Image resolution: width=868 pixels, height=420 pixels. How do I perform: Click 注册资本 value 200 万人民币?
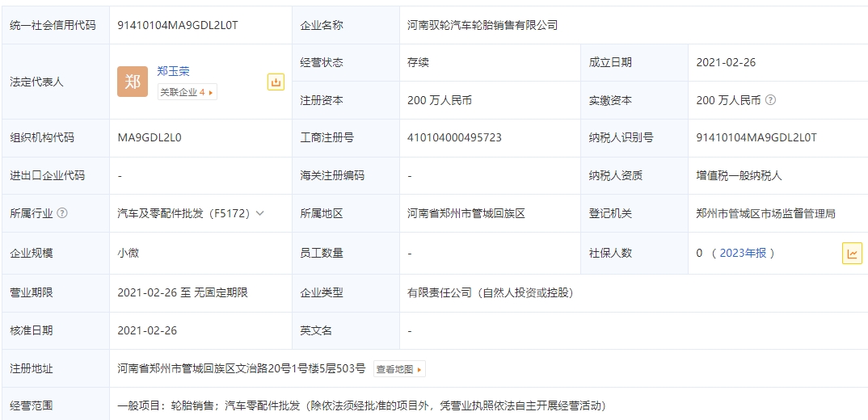point(440,100)
